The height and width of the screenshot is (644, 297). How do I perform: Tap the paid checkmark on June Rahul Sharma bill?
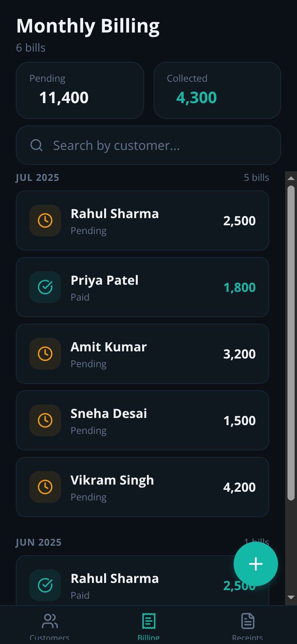45,585
